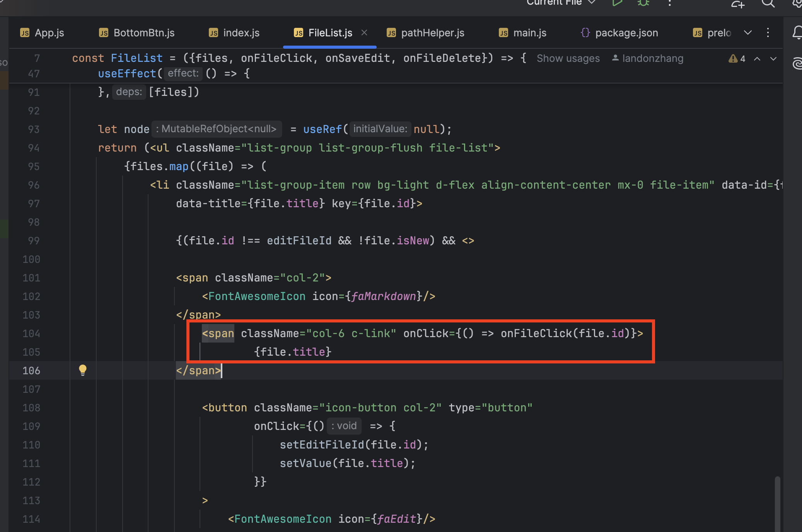Click the onFileClick call on line 104
The width and height of the screenshot is (802, 532).
coord(536,333)
